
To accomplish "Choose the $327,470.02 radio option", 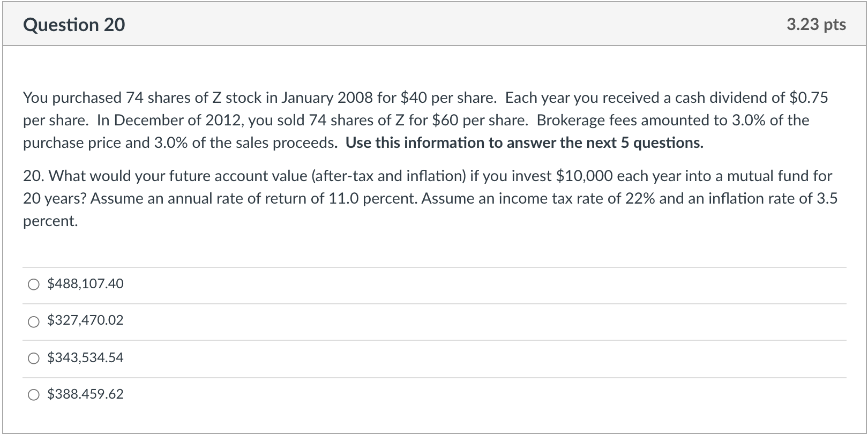I will 34,321.
